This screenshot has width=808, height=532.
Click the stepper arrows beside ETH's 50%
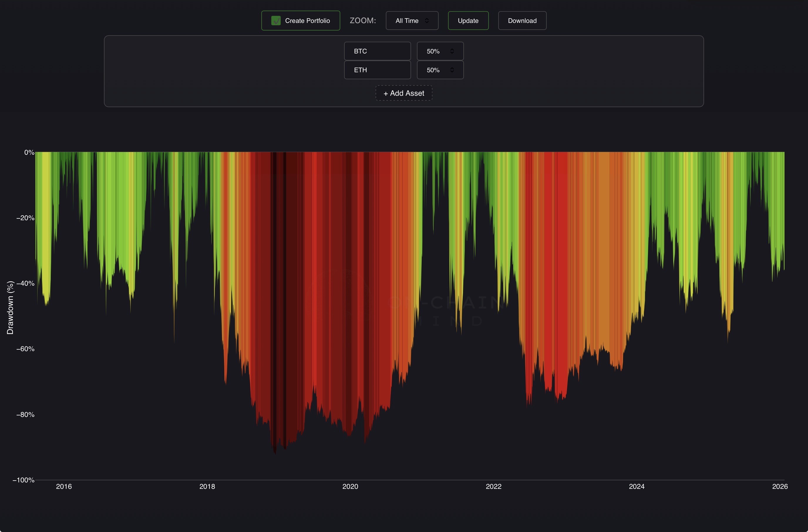[452, 70]
